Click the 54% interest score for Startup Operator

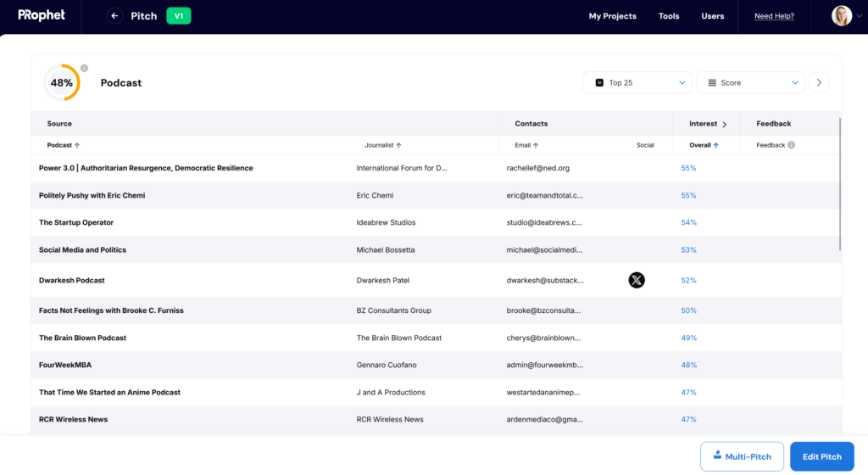coord(688,222)
